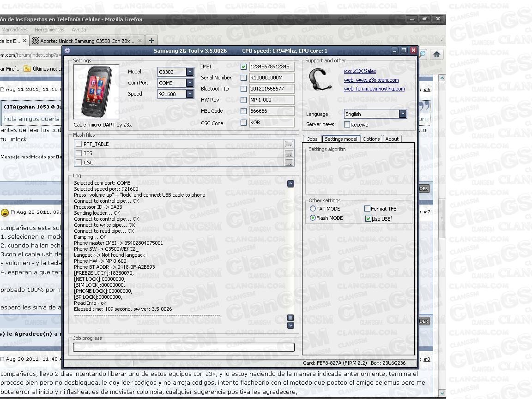Open the Language dropdown showing English
Image resolution: width=532 pixels, height=399 pixels.
(403, 114)
